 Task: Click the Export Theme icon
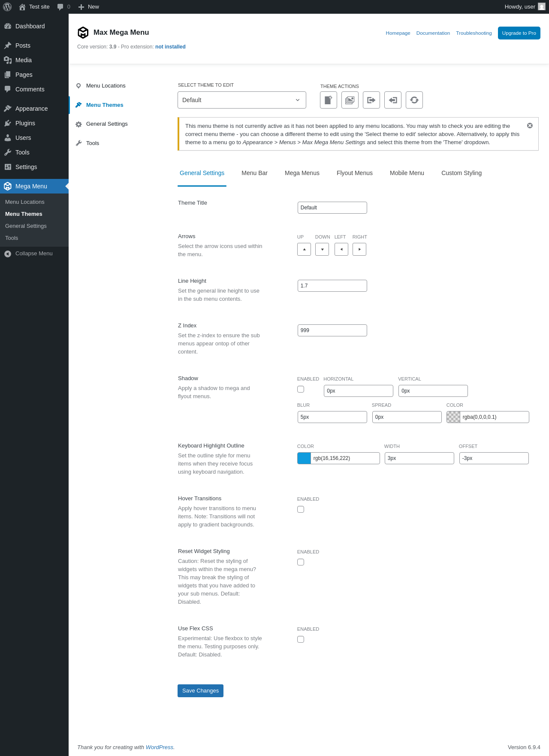pyautogui.click(x=371, y=100)
